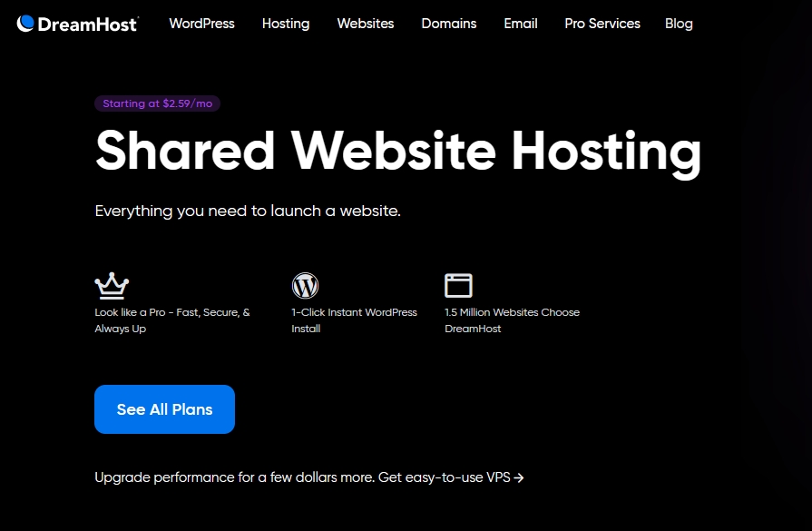Click the crown icon above Look like a Pro
Image resolution: width=812 pixels, height=531 pixels.
point(112,285)
